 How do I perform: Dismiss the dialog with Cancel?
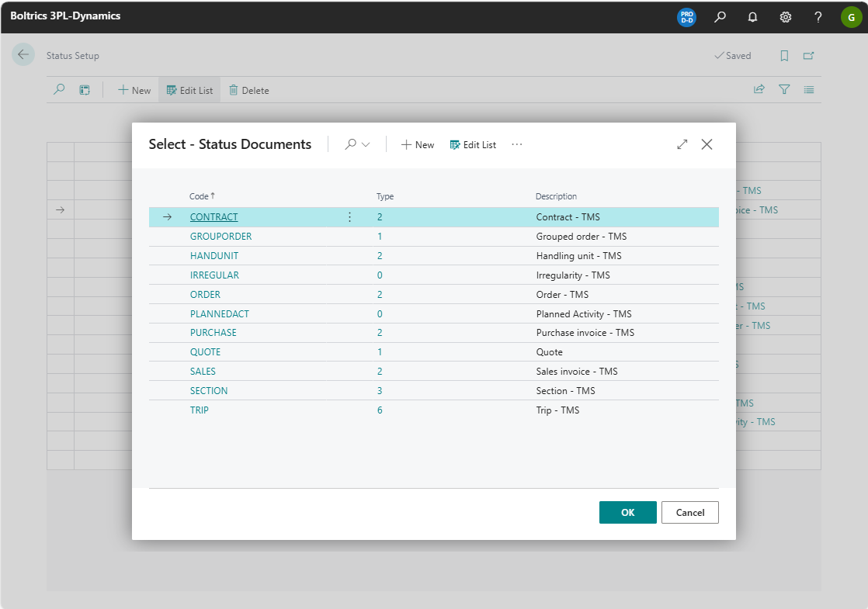pos(689,512)
